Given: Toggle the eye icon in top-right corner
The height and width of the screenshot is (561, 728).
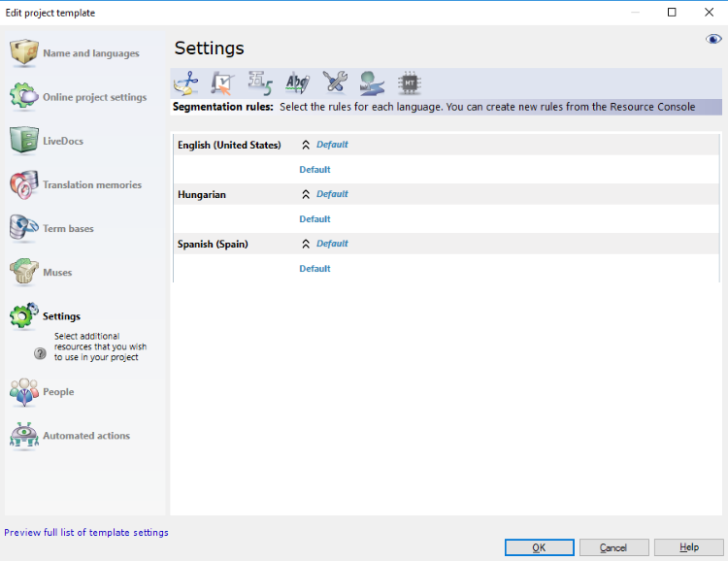Looking at the screenshot, I should point(713,40).
